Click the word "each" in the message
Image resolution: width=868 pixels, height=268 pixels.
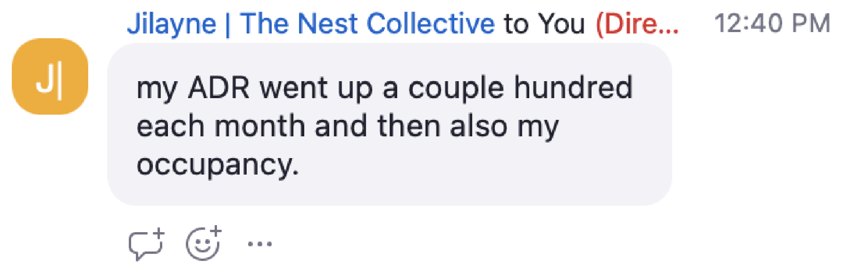171,126
